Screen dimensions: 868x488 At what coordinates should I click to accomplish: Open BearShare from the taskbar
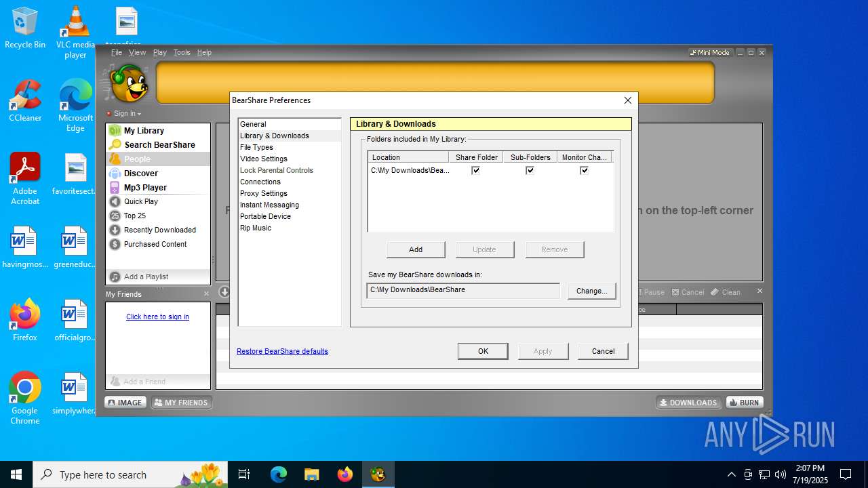378,474
